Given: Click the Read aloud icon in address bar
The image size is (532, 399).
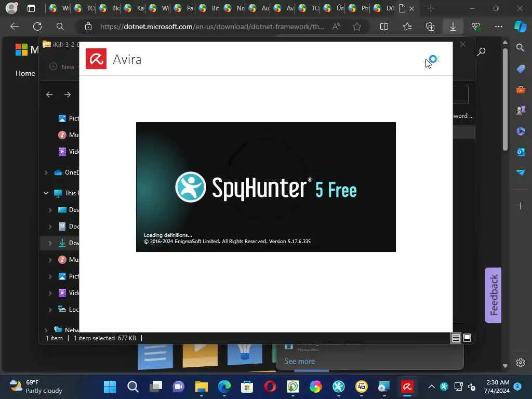Looking at the screenshot, I should point(336,26).
